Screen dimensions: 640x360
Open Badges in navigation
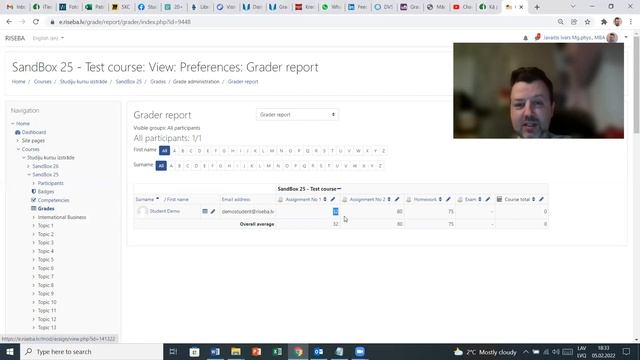(x=46, y=191)
